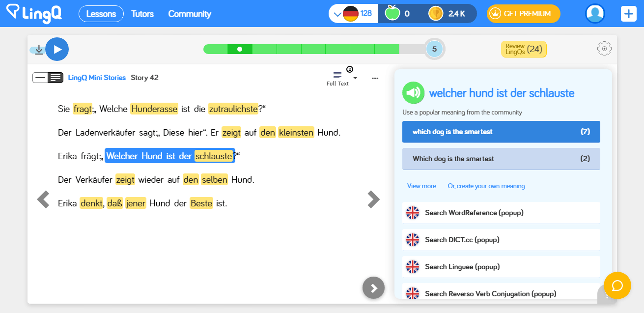Click the plus icon to import
This screenshot has width=644, height=313.
pos(628,14)
